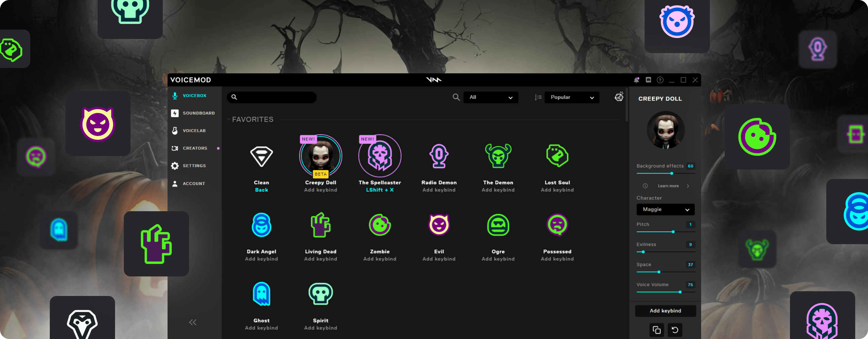
Task: Open the Soundboard section
Action: 199,113
